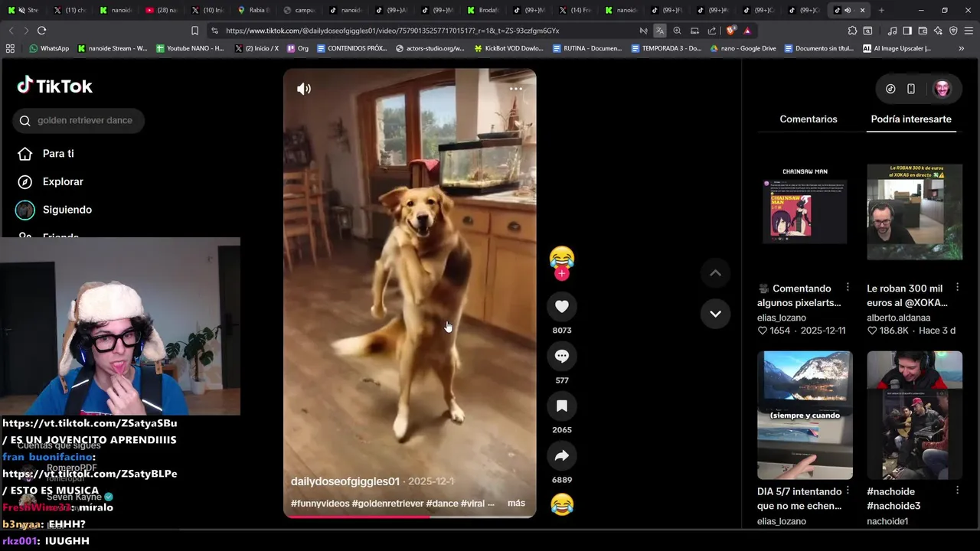
Task: Open Brave Rewards triangle icon
Action: tap(747, 31)
